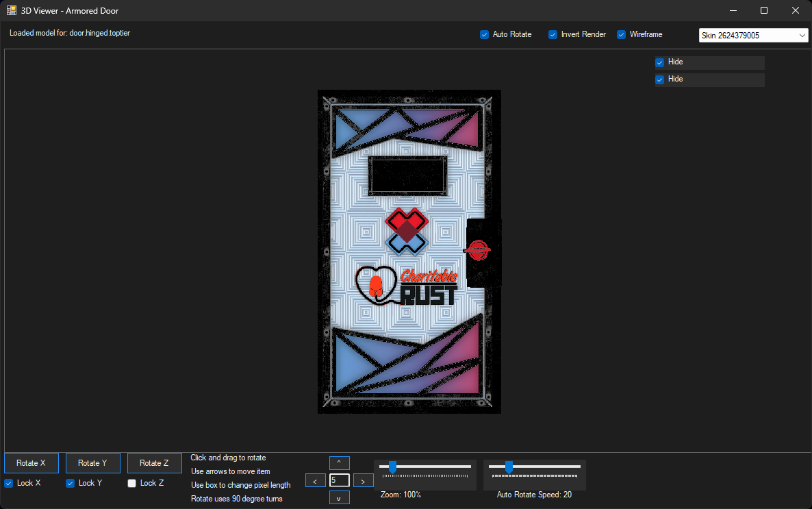This screenshot has height=509, width=812.
Task: Click the armored door model preview
Action: click(x=409, y=252)
